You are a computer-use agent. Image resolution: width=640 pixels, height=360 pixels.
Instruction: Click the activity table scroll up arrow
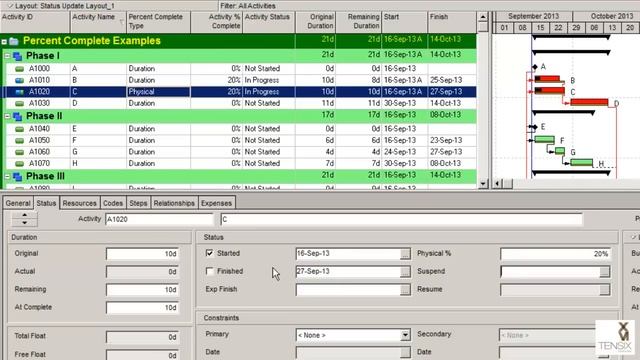tap(483, 17)
